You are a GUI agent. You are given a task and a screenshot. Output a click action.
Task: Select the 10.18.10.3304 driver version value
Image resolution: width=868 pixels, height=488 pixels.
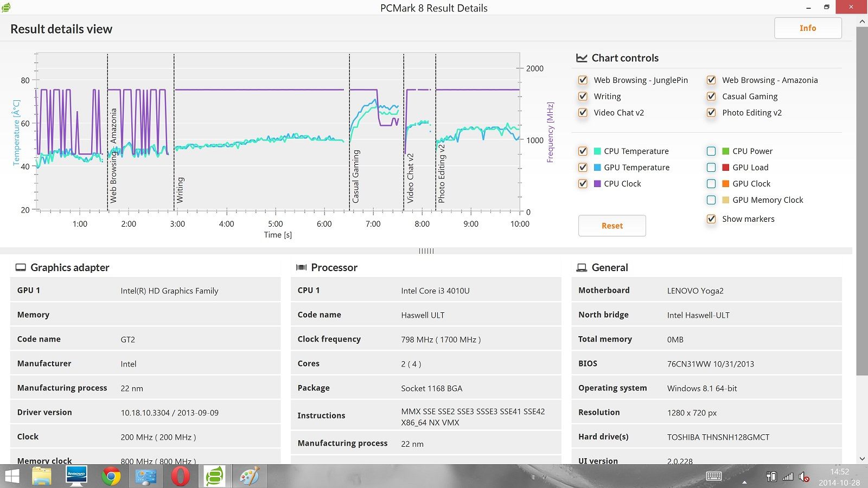(169, 413)
